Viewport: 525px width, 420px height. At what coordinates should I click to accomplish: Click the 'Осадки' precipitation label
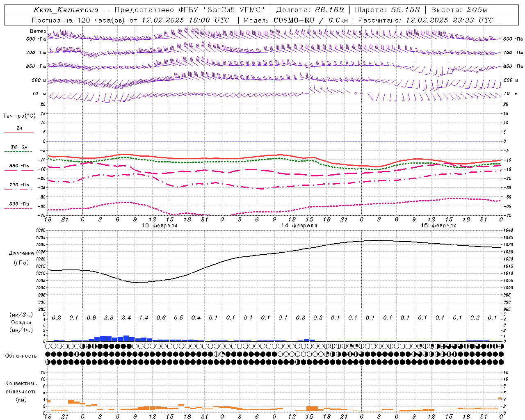[21, 322]
